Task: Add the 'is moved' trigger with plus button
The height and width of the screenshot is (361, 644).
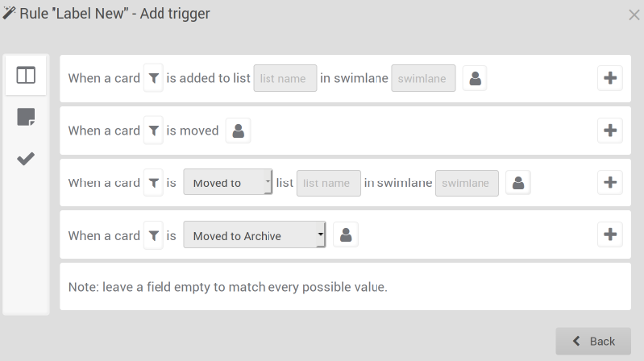Action: [610, 130]
